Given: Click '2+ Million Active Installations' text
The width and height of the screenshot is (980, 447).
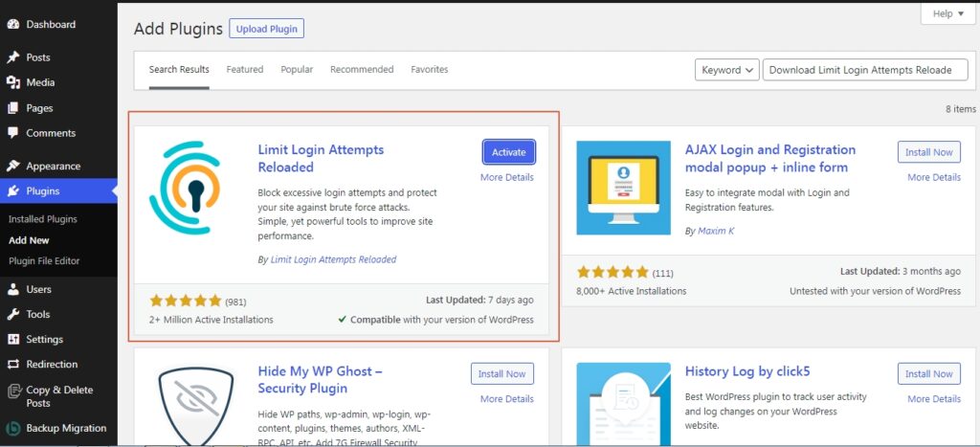Looking at the screenshot, I should 212,320.
